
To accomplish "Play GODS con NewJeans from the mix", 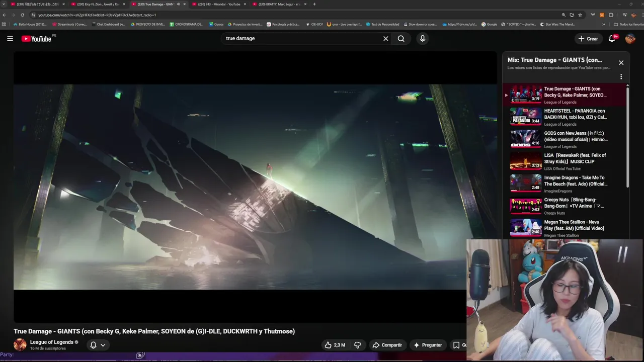I will click(566, 139).
